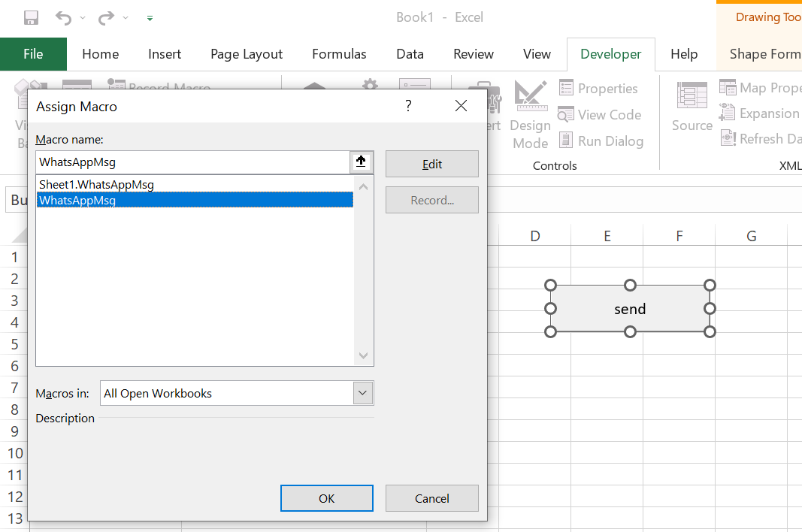Select column G header
The height and width of the screenshot is (532, 802).
(x=752, y=236)
